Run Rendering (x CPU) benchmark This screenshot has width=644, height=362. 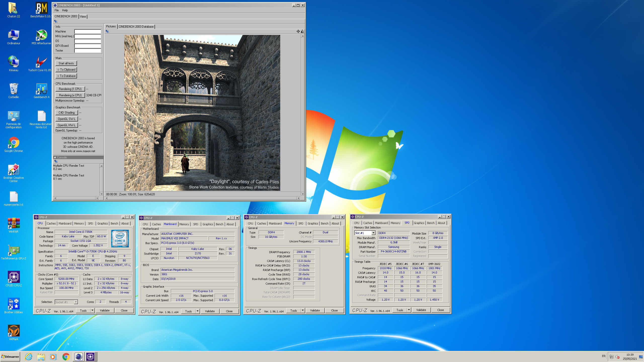pos(70,95)
